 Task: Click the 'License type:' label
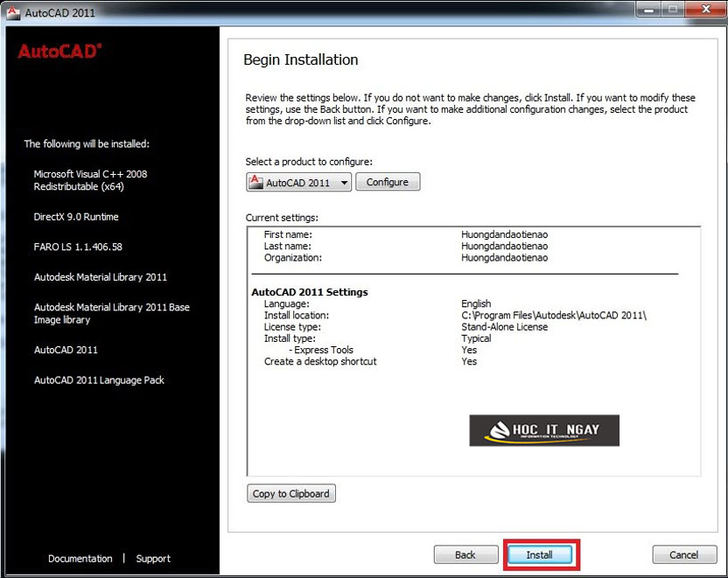pyautogui.click(x=292, y=326)
